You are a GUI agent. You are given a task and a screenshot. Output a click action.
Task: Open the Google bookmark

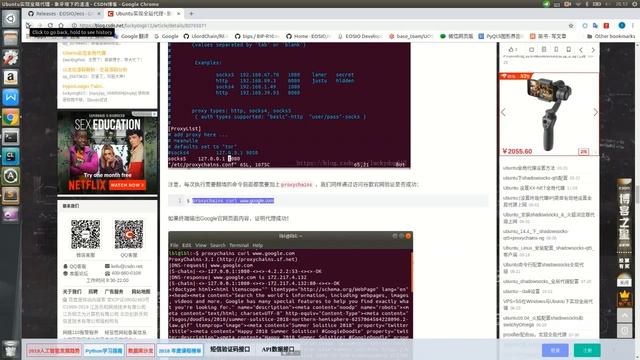(x=166, y=36)
